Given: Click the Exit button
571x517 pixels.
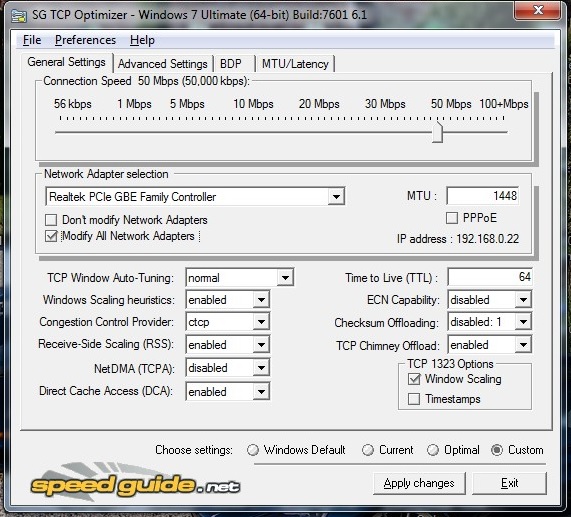Looking at the screenshot, I should tap(509, 483).
